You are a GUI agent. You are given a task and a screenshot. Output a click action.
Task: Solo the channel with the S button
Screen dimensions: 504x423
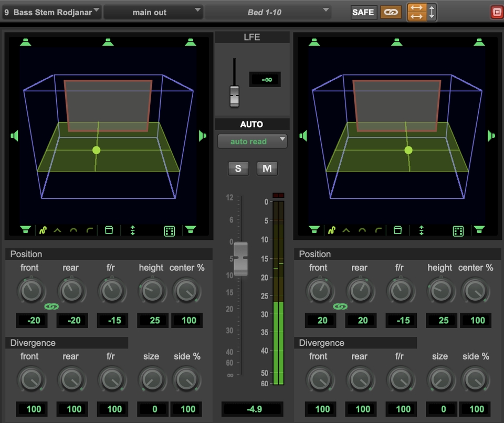(238, 168)
